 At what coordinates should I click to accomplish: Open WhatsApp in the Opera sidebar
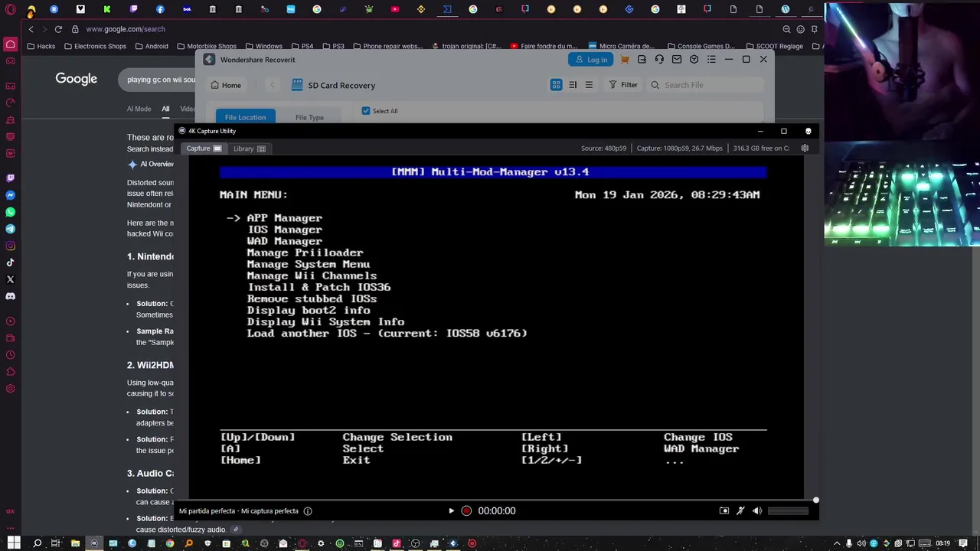(10, 212)
